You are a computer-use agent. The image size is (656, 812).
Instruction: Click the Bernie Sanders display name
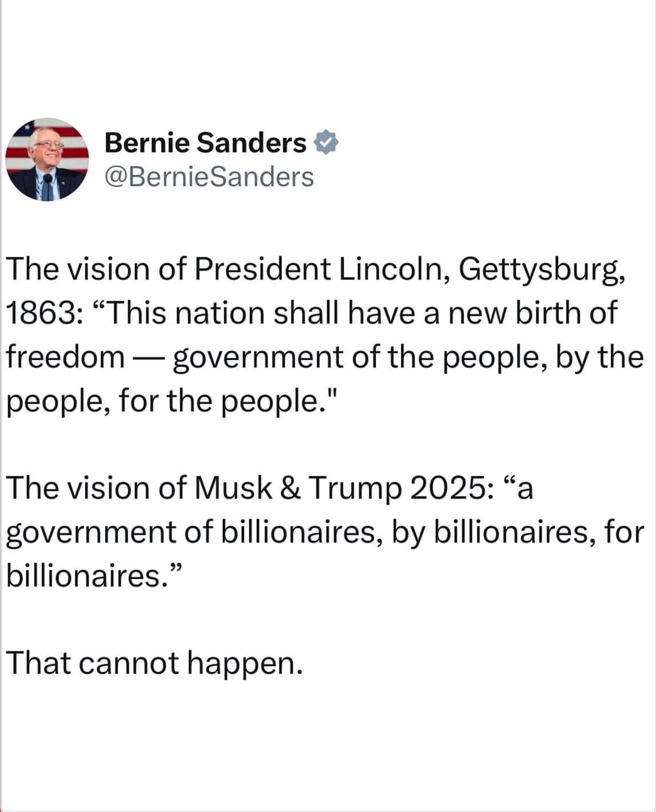click(205, 143)
